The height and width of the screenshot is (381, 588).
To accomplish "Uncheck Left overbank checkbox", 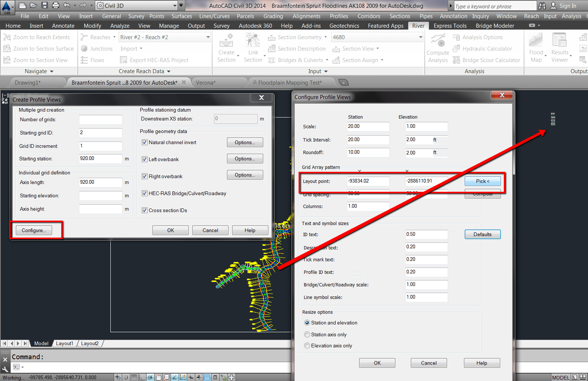I will 145,159.
